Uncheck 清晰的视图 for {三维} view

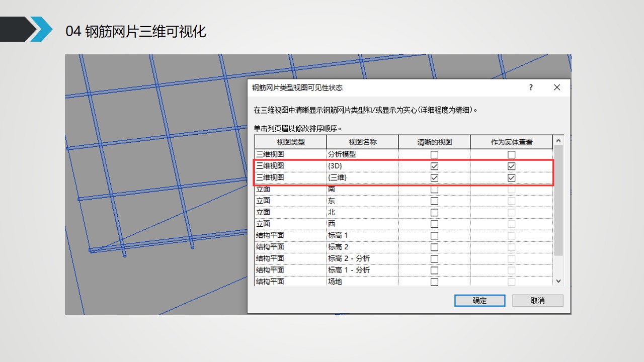(x=435, y=177)
